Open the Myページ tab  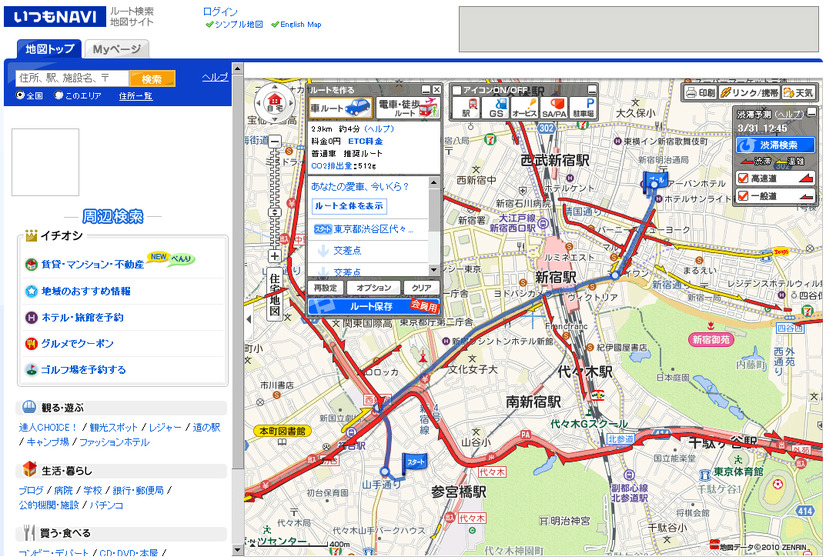click(117, 49)
